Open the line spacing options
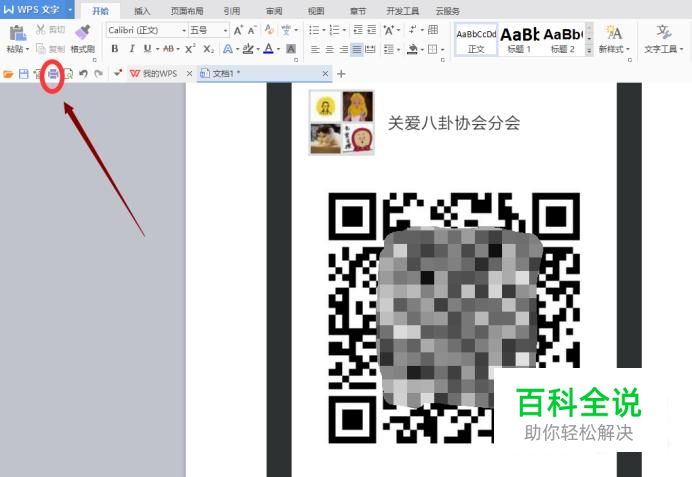 click(389, 49)
